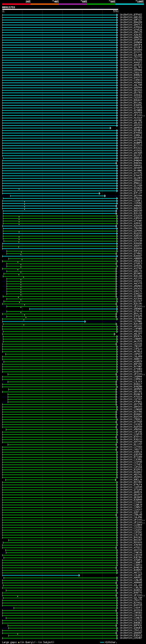Open hit UniRef100_Q947C3
The height and width of the screenshot is (644, 146).
point(131,25)
